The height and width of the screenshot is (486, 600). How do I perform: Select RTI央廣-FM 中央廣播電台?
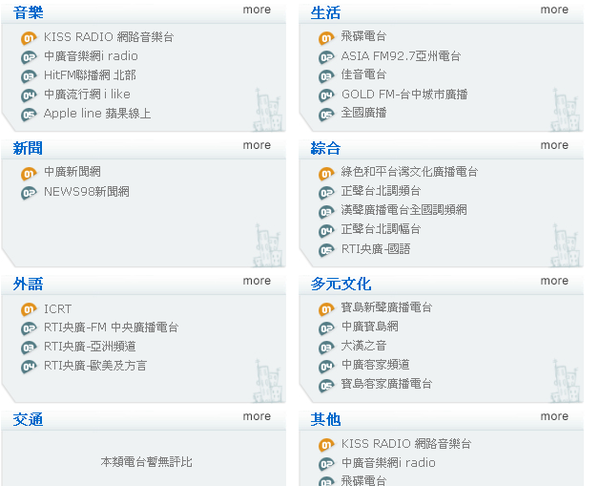(x=111, y=327)
